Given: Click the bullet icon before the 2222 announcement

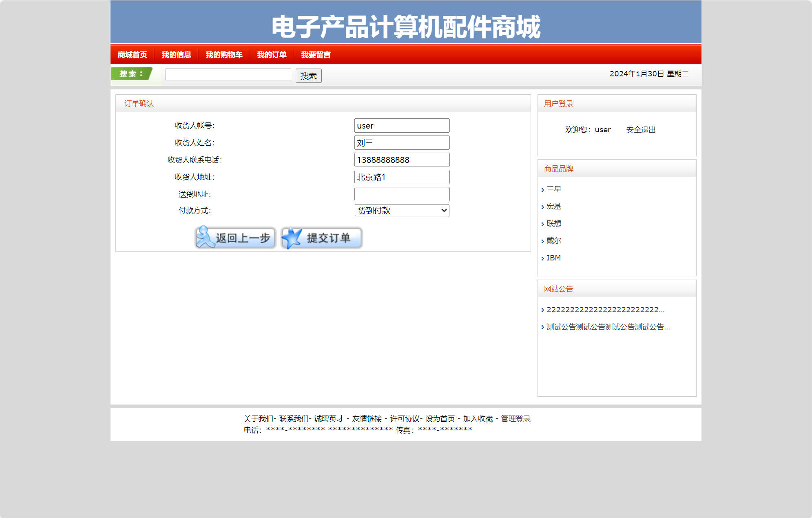Looking at the screenshot, I should (x=542, y=310).
